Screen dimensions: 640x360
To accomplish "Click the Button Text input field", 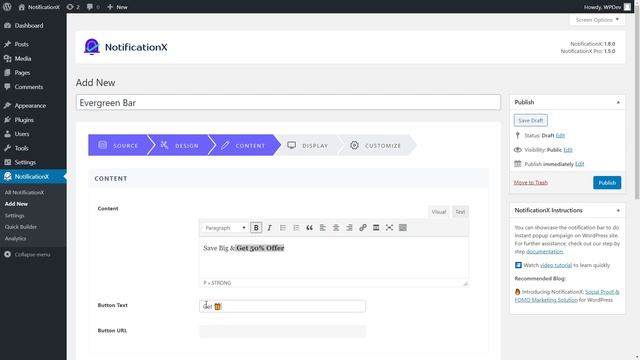I will (x=282, y=307).
